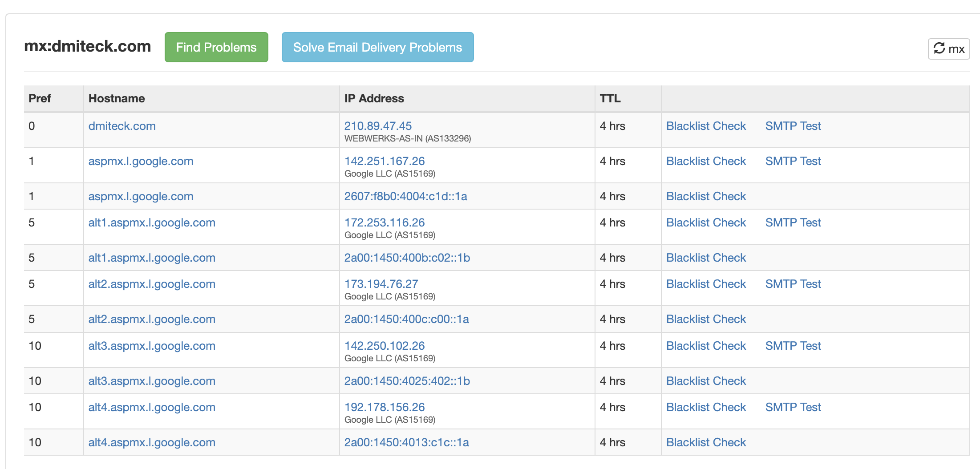The image size is (980, 469).
Task: Run SMTP Test for 142.250.102.26
Action: (793, 346)
